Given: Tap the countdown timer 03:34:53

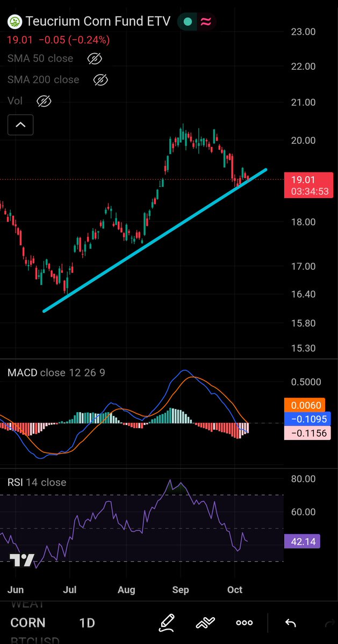Looking at the screenshot, I should pos(310,191).
